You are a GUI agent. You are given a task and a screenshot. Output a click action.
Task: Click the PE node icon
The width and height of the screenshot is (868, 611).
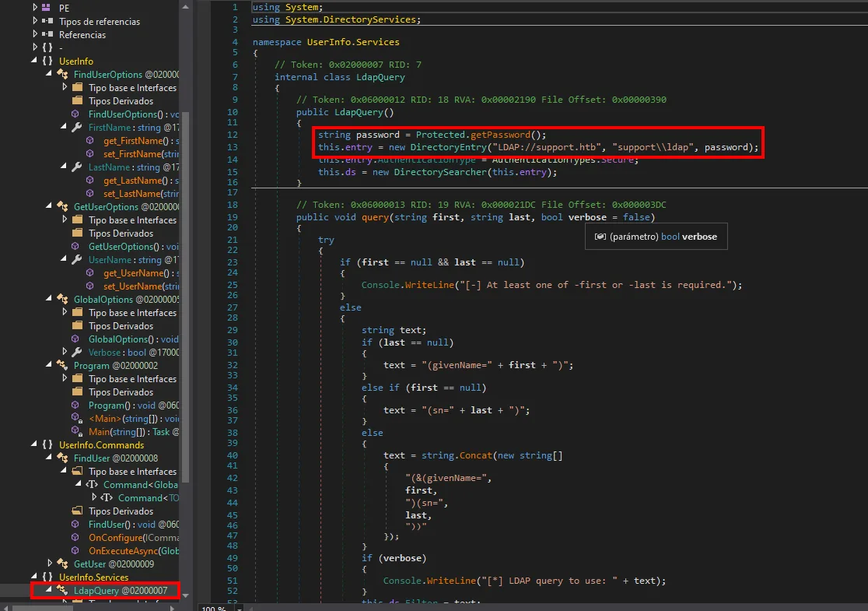(47, 8)
